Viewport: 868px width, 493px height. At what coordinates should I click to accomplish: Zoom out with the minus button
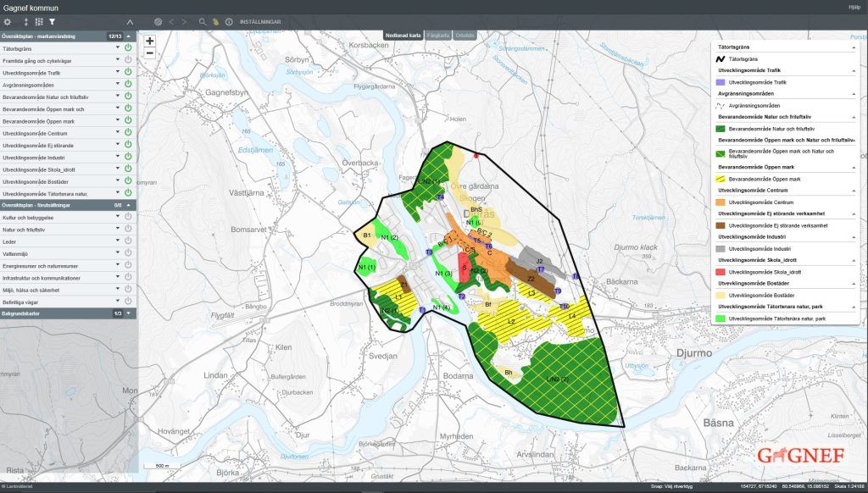click(x=150, y=53)
